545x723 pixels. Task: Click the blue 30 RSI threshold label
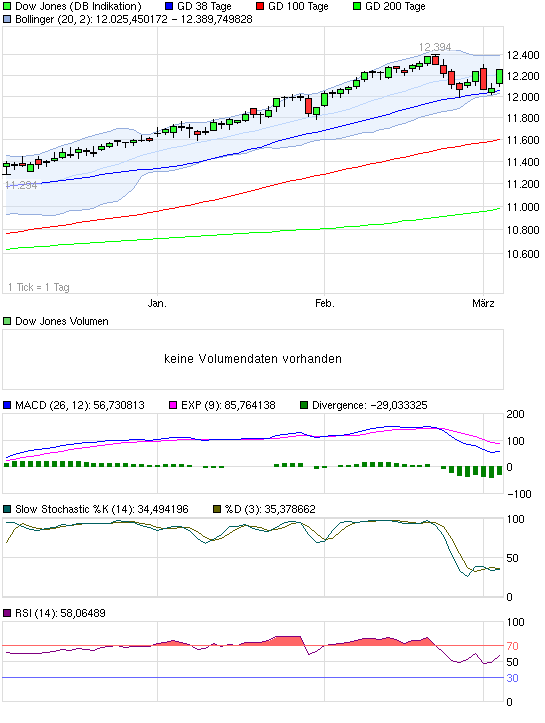pos(512,678)
